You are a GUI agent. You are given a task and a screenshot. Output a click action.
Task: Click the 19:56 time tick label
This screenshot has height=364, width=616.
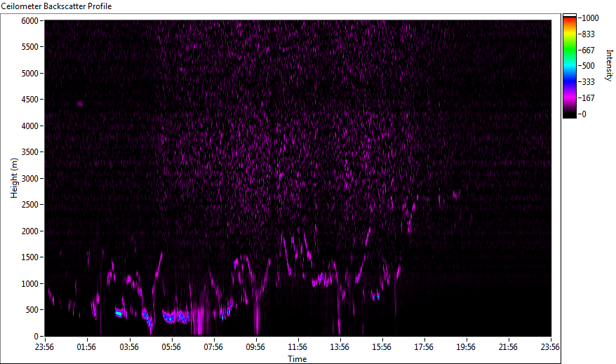point(466,347)
